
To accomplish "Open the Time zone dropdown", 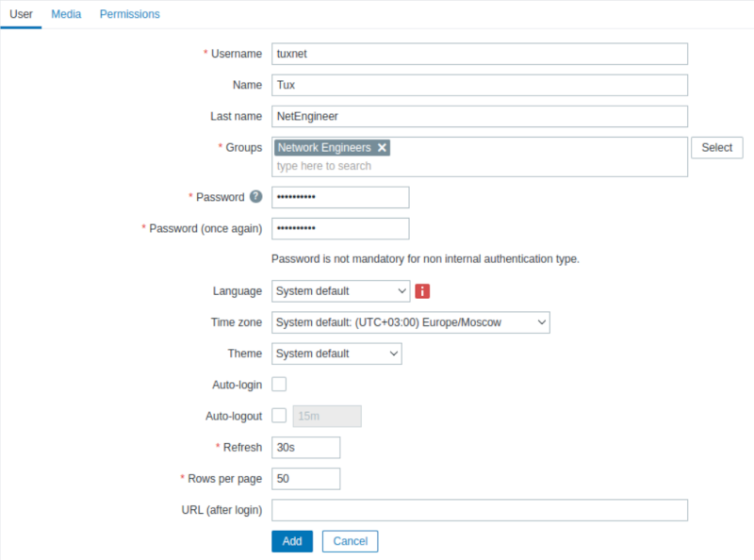I will click(x=411, y=322).
